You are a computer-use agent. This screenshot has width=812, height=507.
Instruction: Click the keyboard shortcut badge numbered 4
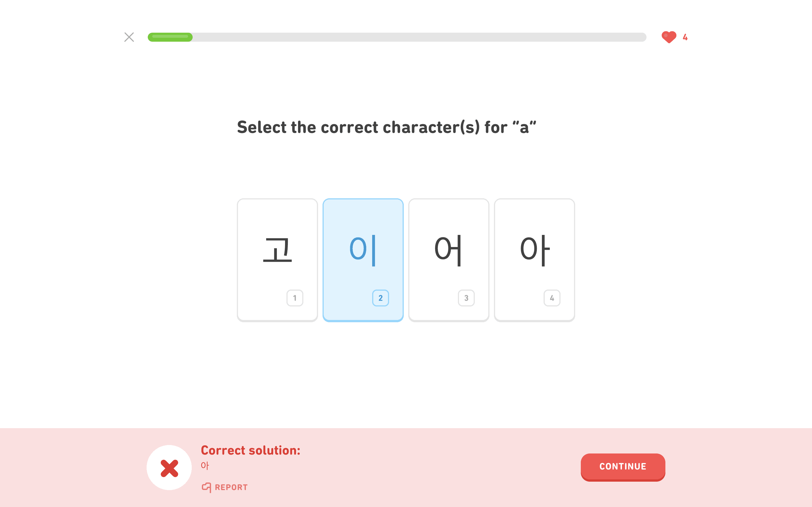pos(551,298)
